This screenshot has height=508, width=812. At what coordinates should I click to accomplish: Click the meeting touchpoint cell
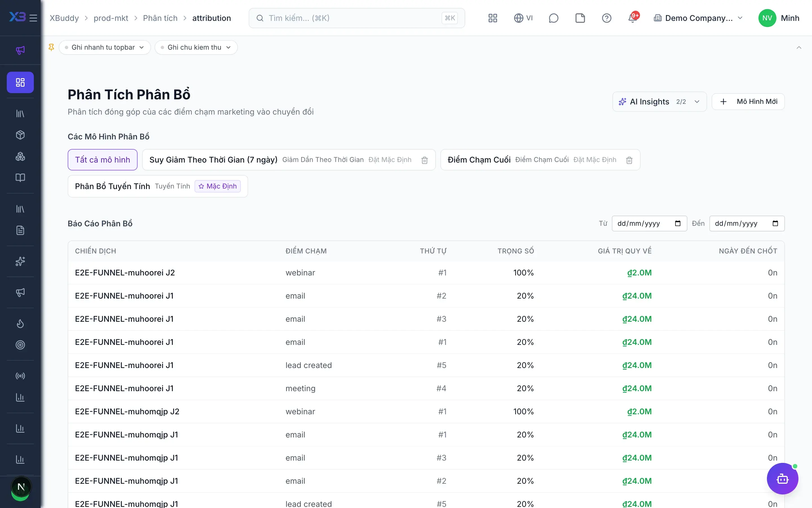click(x=300, y=388)
